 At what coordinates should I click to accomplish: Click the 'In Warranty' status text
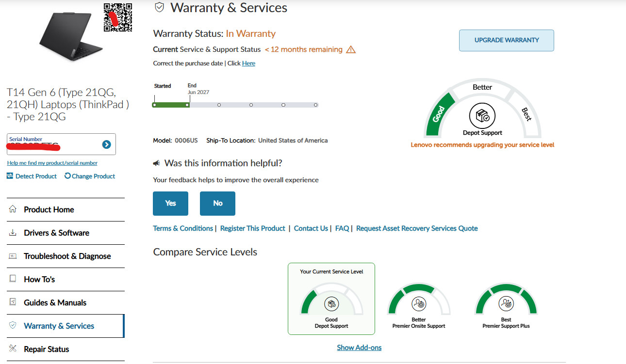(251, 34)
